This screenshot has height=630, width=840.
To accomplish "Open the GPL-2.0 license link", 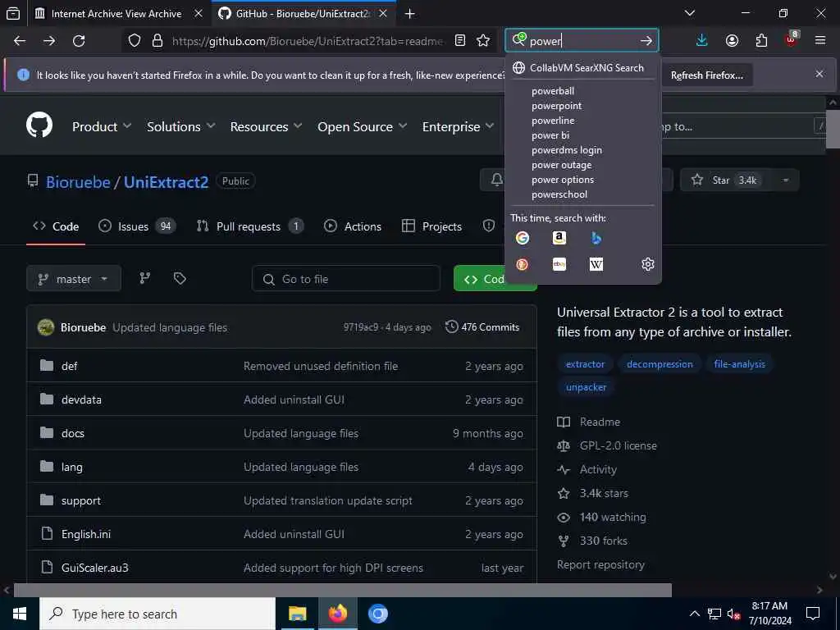I will 618,445.
